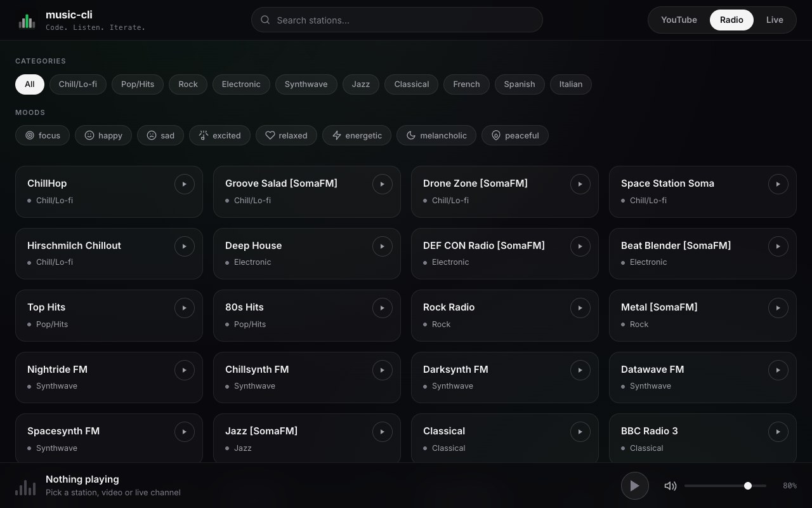Filter by Classical category chip
The width and height of the screenshot is (812, 508).
412,84
